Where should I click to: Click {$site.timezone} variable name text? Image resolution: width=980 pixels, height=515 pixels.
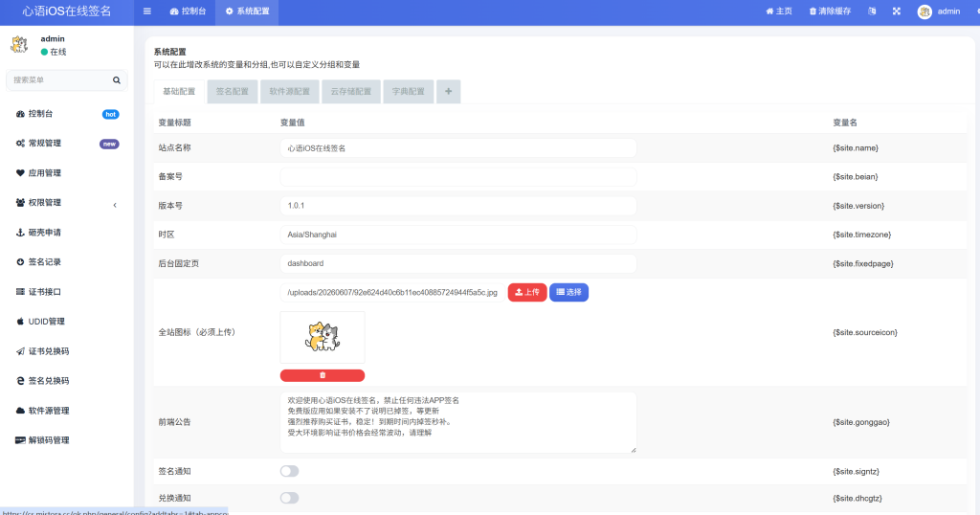tap(862, 235)
